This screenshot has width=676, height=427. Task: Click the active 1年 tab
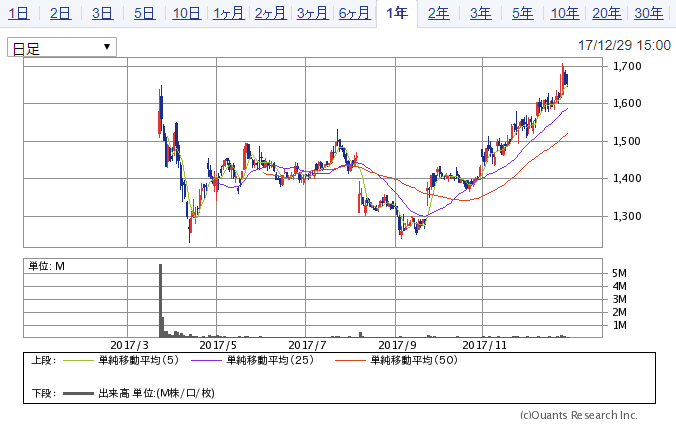point(397,13)
